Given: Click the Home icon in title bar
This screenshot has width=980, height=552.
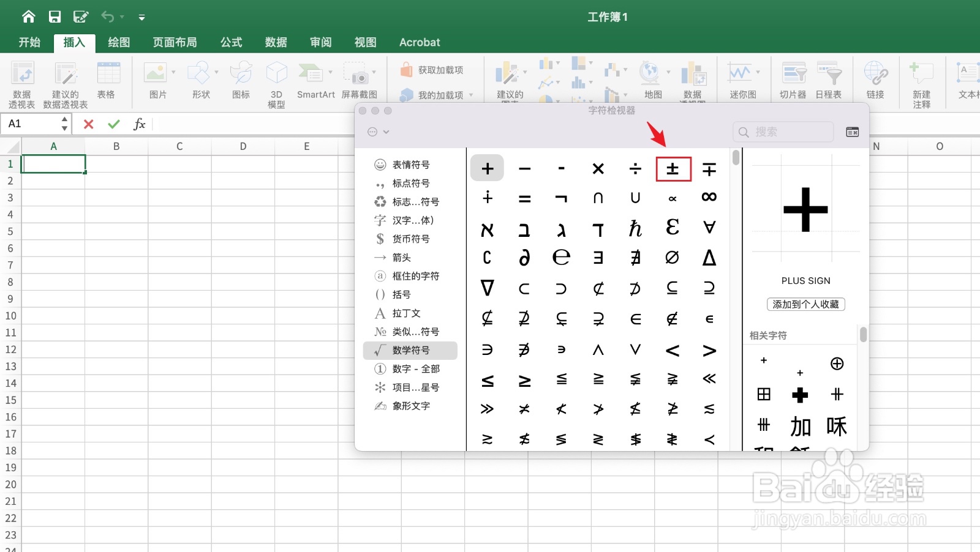Looking at the screenshot, I should [x=28, y=17].
